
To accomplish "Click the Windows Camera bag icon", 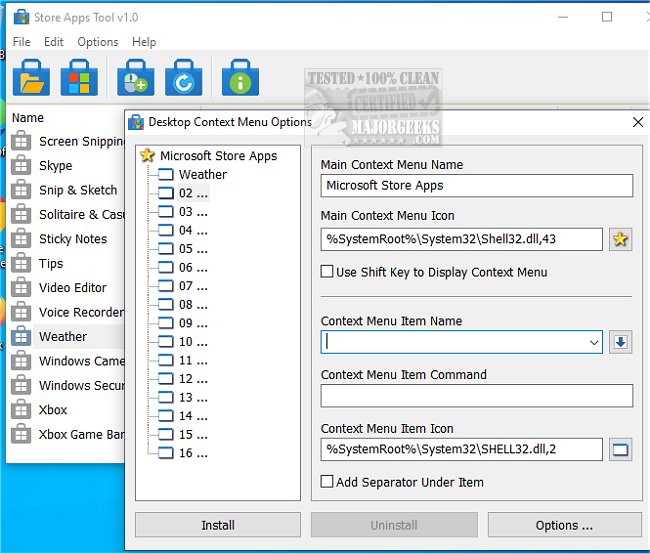I will [x=21, y=361].
